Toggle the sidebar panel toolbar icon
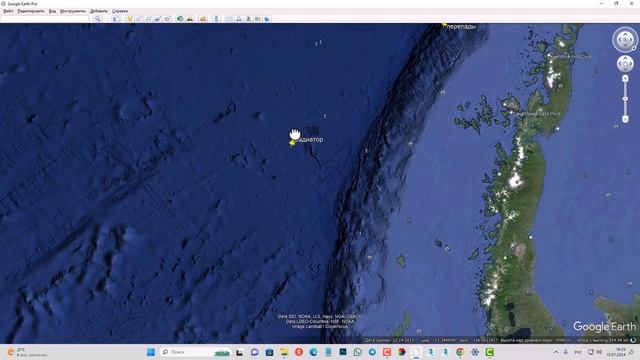The image size is (640, 360). coord(116,19)
